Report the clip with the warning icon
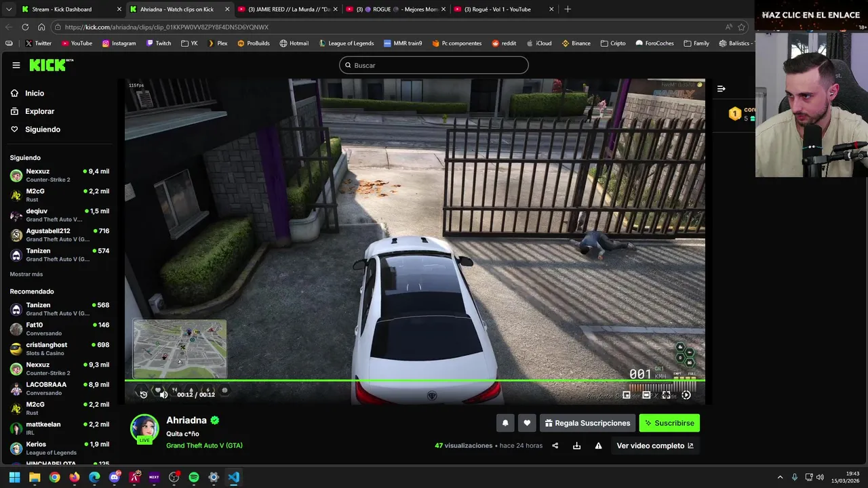 click(598, 445)
